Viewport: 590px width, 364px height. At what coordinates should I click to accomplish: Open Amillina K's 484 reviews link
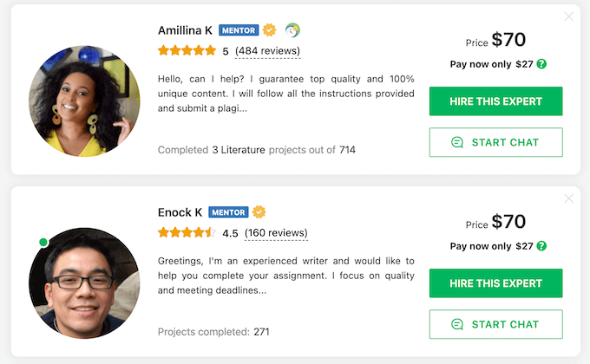tap(267, 51)
